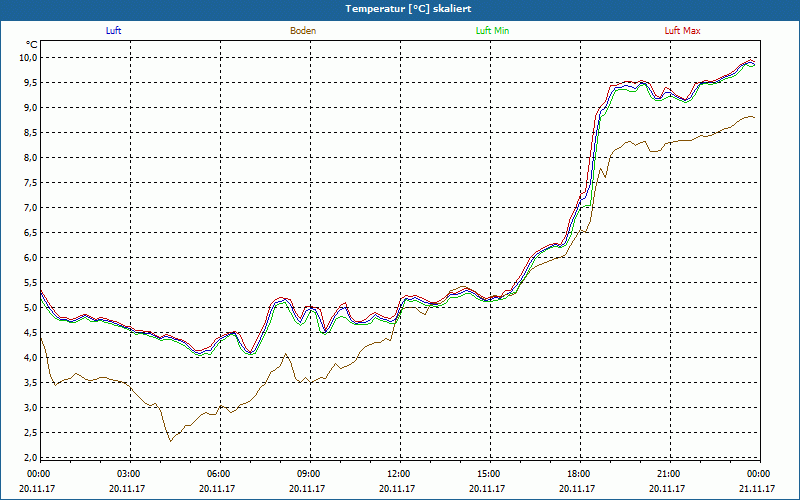Click the '3,0' y-axis value

[31, 408]
